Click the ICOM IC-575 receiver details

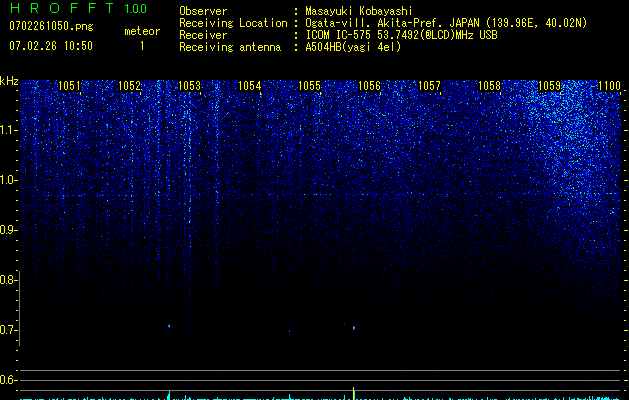point(401,35)
